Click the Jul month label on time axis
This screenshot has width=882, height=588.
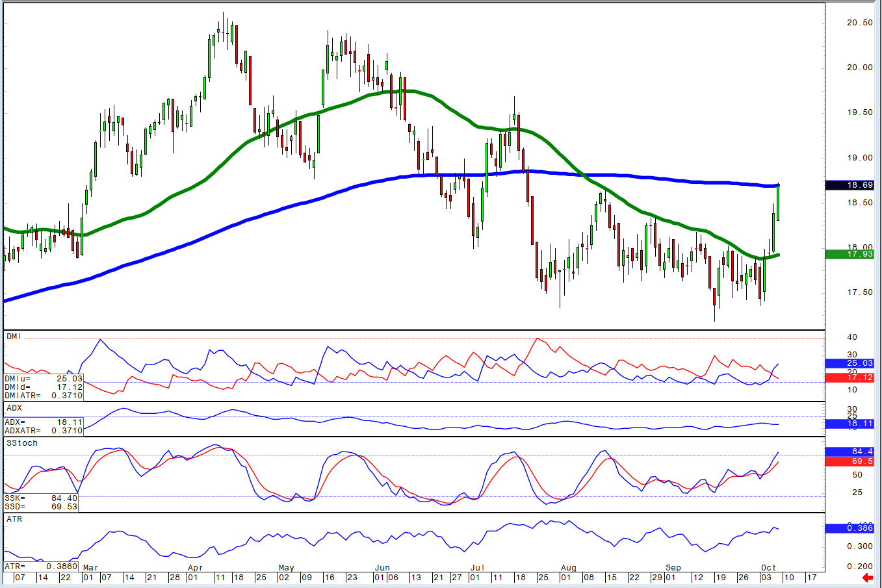click(x=478, y=568)
